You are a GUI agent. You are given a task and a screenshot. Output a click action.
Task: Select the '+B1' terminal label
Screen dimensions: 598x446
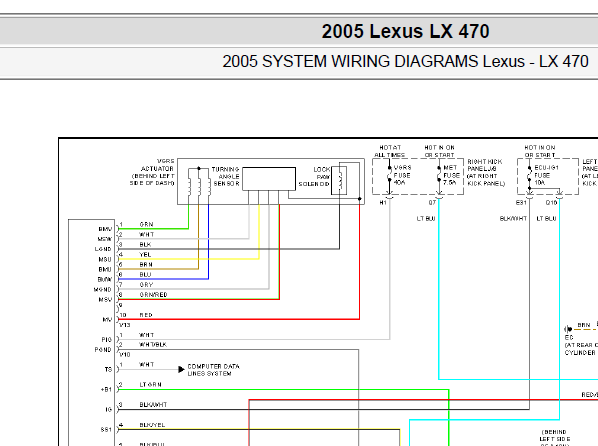click(x=106, y=390)
